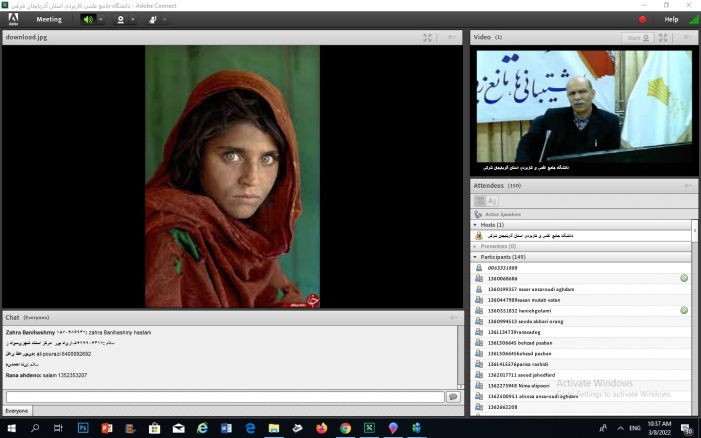The height and width of the screenshot is (438, 701).
Task: Click the chat message input field
Action: tap(224, 397)
